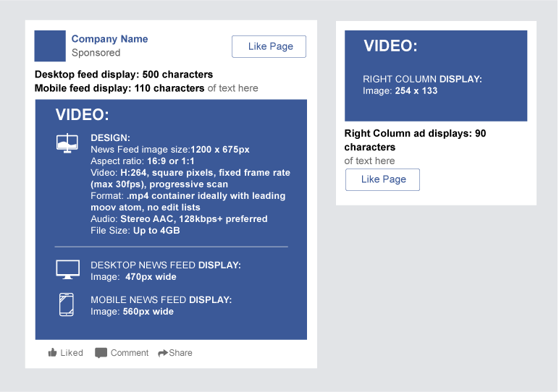Click the thumbs-up Liked icon
Viewport: 559px width, 392px height.
(x=52, y=353)
